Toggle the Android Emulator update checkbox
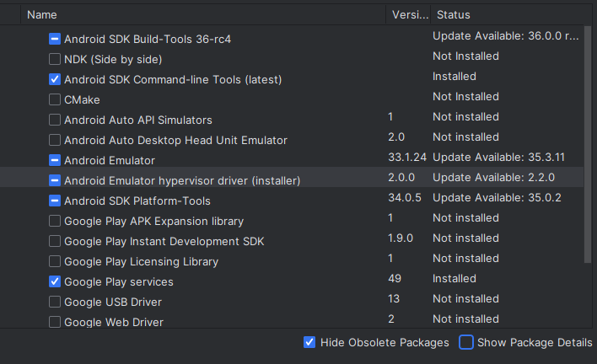 pyautogui.click(x=55, y=160)
